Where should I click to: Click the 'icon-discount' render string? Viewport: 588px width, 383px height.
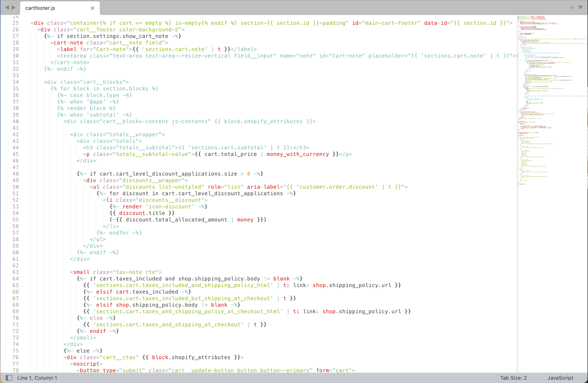point(170,207)
